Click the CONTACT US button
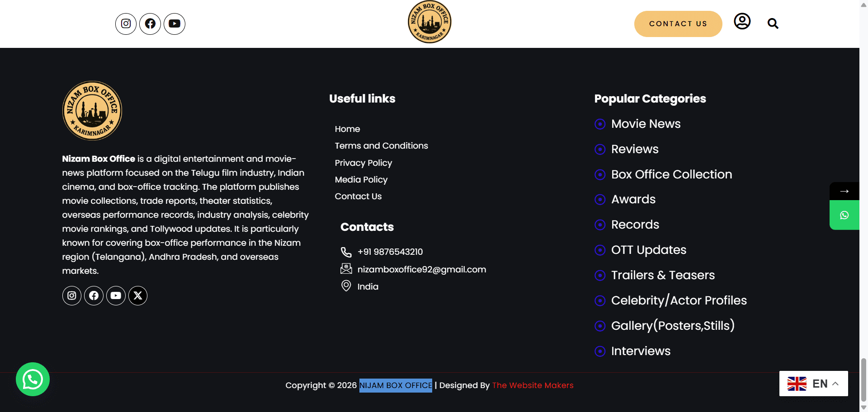The image size is (868, 412). pyautogui.click(x=678, y=24)
